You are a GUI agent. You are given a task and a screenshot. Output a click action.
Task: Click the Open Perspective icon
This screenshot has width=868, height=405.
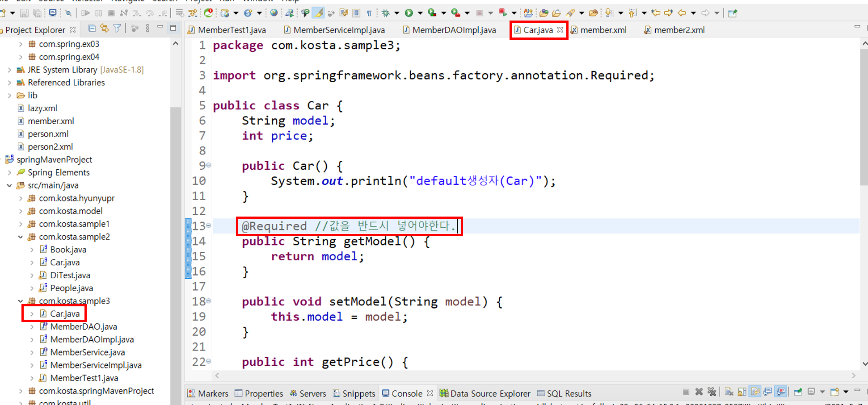[732, 13]
